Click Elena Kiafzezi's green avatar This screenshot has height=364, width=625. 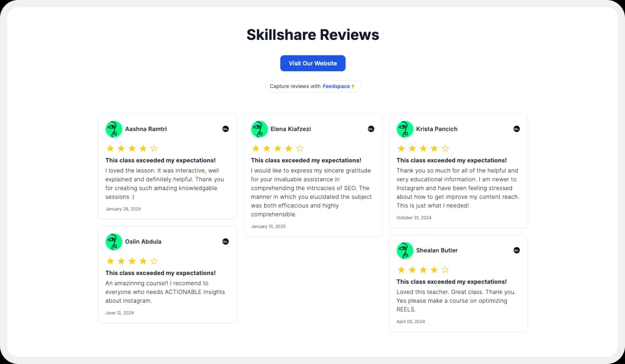click(x=259, y=129)
